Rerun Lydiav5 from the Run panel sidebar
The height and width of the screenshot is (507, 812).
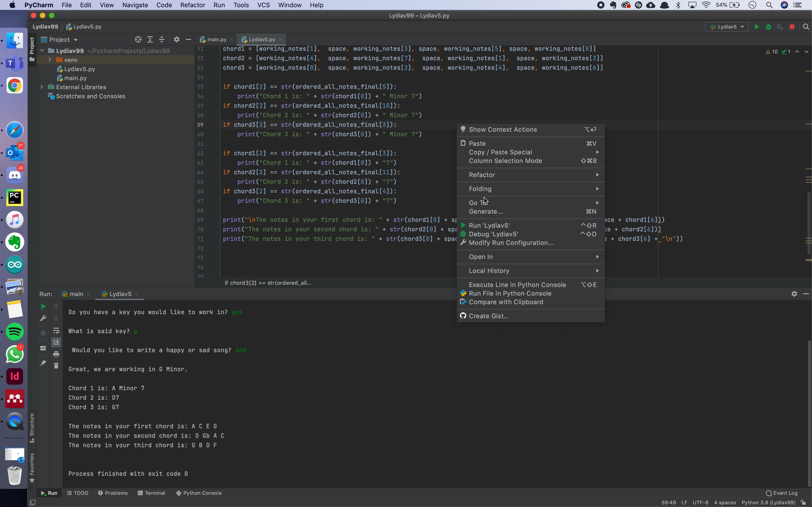point(43,306)
